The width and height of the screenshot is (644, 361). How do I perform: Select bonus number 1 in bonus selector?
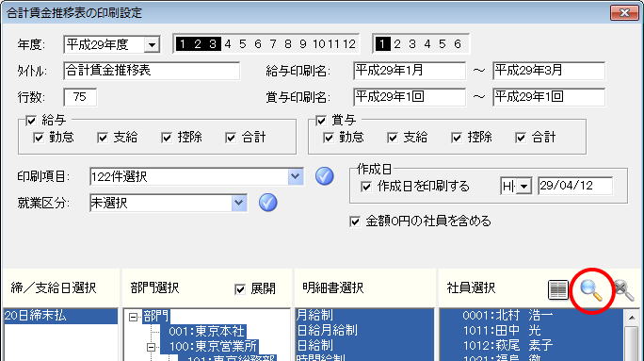click(x=382, y=44)
